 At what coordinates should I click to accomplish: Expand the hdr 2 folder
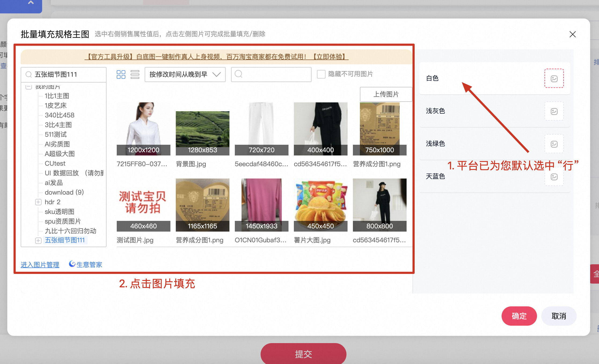(38, 202)
